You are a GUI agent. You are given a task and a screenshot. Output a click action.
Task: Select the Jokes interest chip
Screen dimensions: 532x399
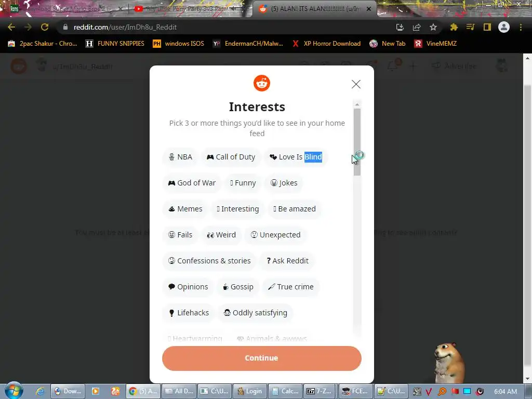284,183
